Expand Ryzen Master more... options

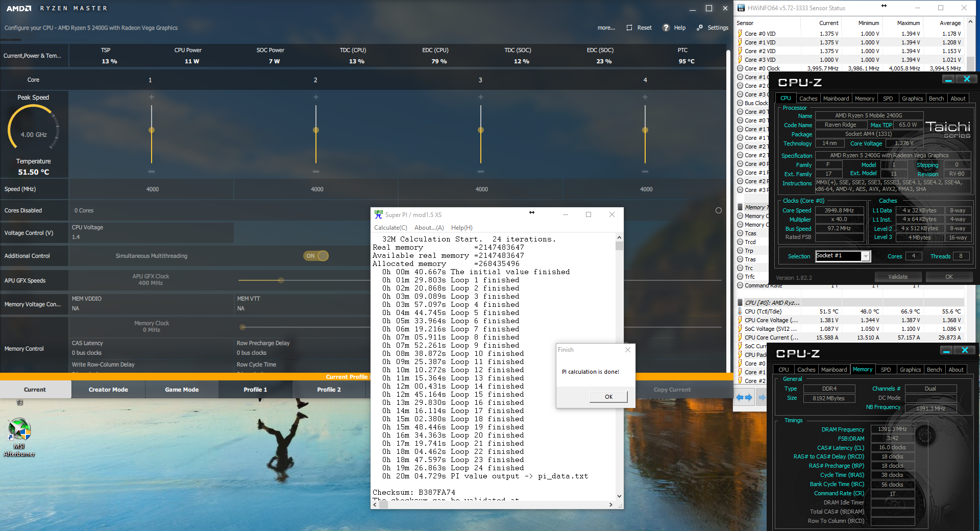(x=606, y=28)
